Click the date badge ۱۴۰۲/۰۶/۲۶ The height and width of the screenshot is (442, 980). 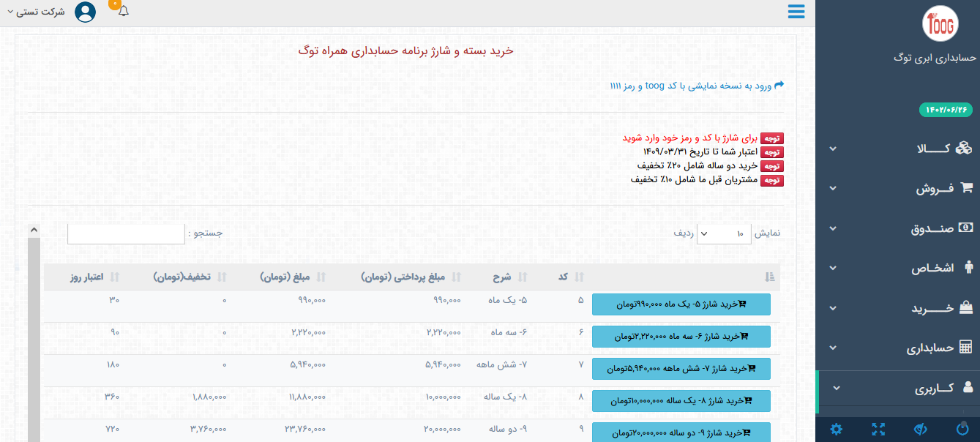tap(946, 109)
